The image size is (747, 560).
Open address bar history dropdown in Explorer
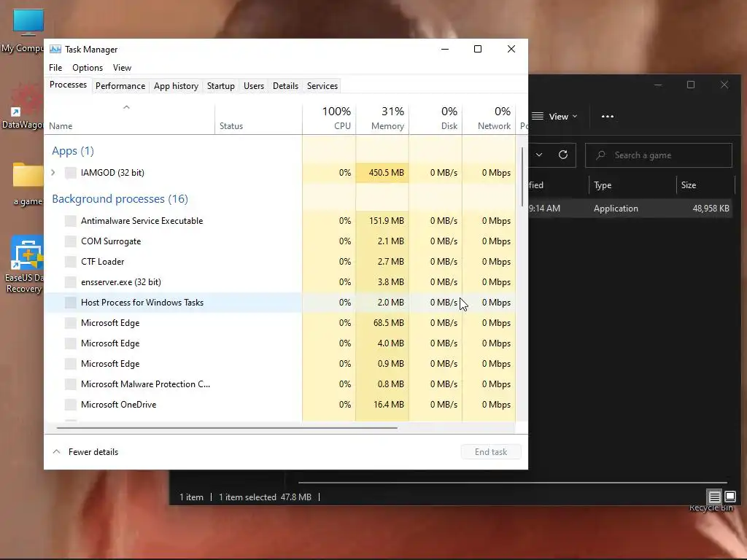tap(539, 155)
